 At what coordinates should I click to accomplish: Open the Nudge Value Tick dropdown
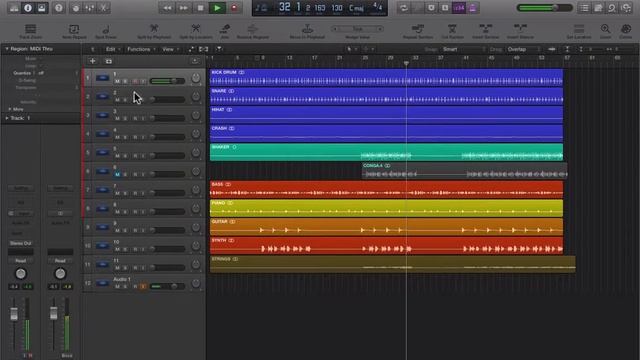coord(358,29)
